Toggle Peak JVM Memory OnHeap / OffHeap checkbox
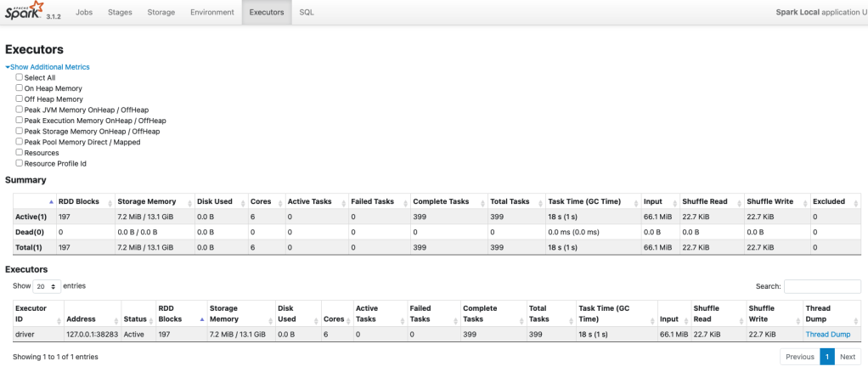This screenshot has height=389, width=868. coord(20,110)
